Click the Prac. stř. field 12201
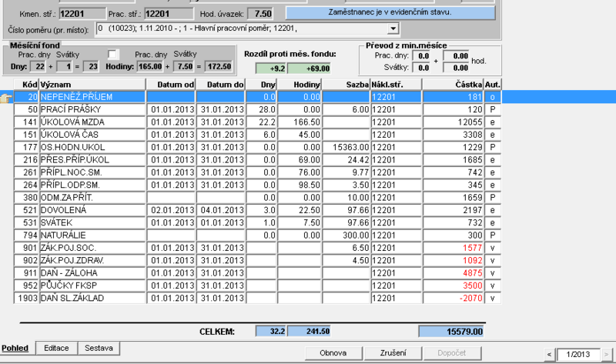The height and width of the screenshot is (364, 616). pos(169,14)
